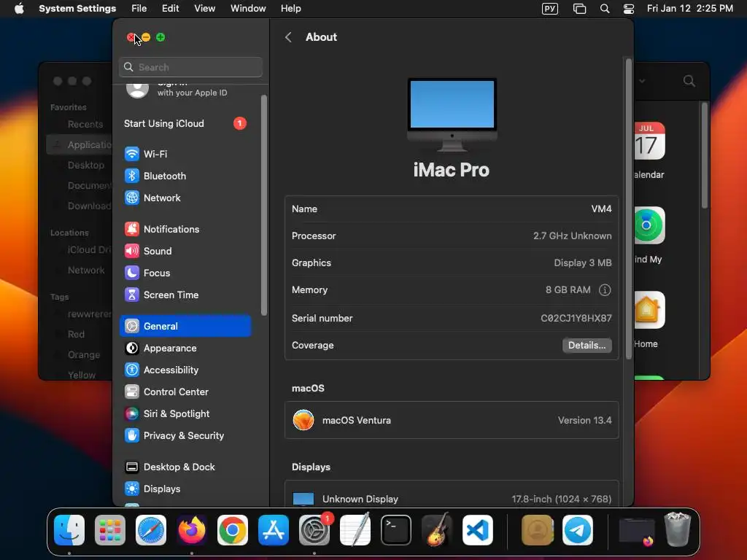Click the settings sidebar scrollbar
This screenshot has width=747, height=560.
point(264,205)
